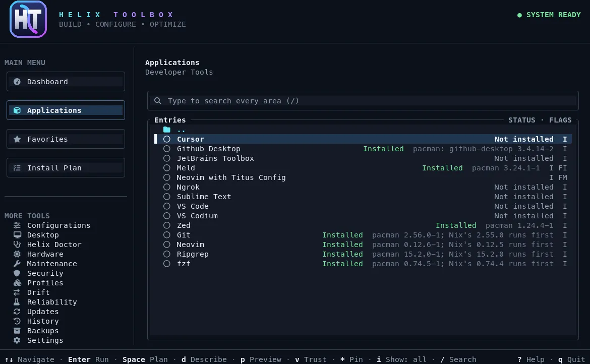Select the Ngrok entry circle
This screenshot has width=590, height=364.
(x=167, y=187)
